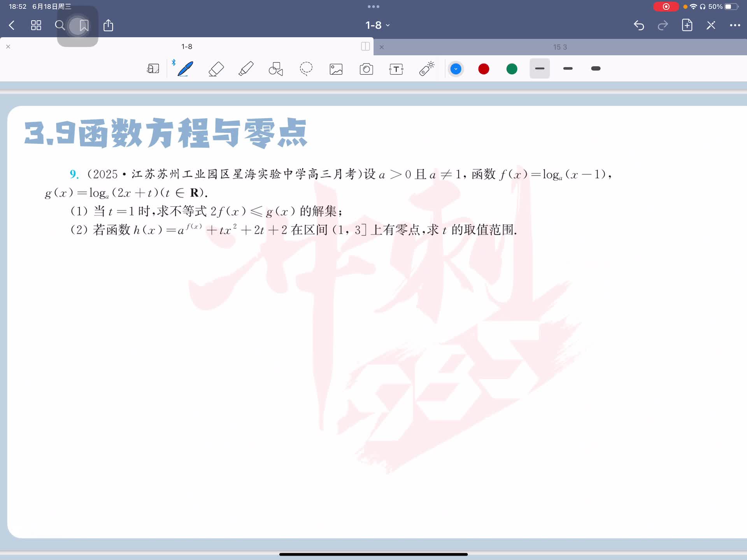Image resolution: width=747 pixels, height=560 pixels.
Task: Open the Camera tool
Action: pos(366,69)
